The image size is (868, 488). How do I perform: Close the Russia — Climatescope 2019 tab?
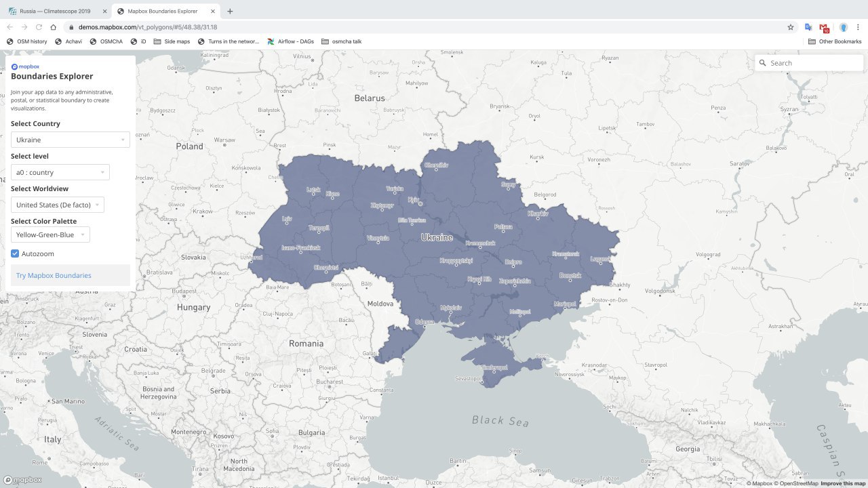pyautogui.click(x=104, y=11)
